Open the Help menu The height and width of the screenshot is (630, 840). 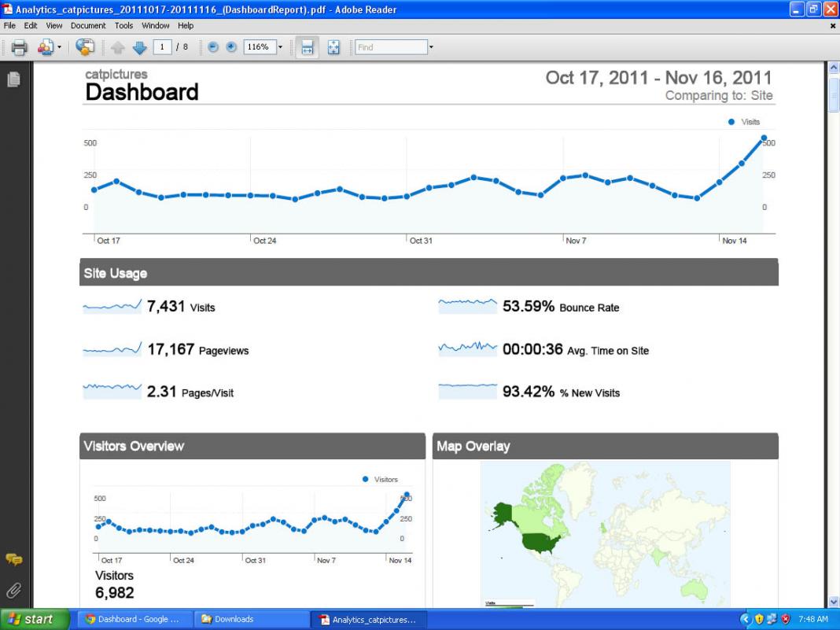click(x=186, y=26)
